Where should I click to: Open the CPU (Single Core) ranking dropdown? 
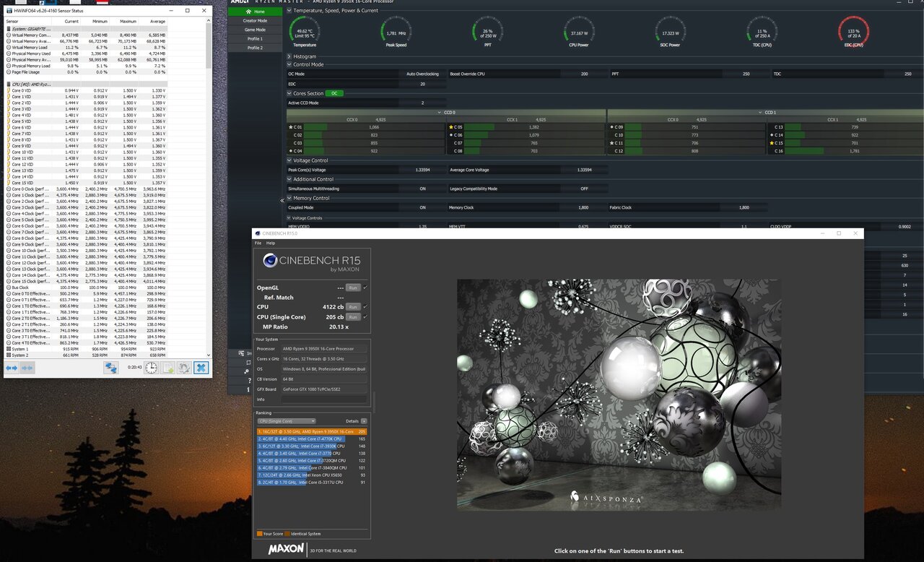(287, 421)
